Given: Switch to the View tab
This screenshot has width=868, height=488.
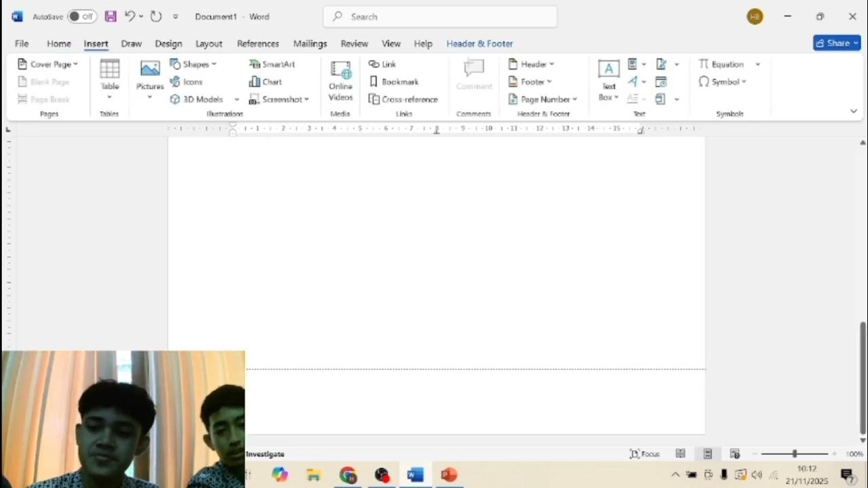Looking at the screenshot, I should (391, 43).
